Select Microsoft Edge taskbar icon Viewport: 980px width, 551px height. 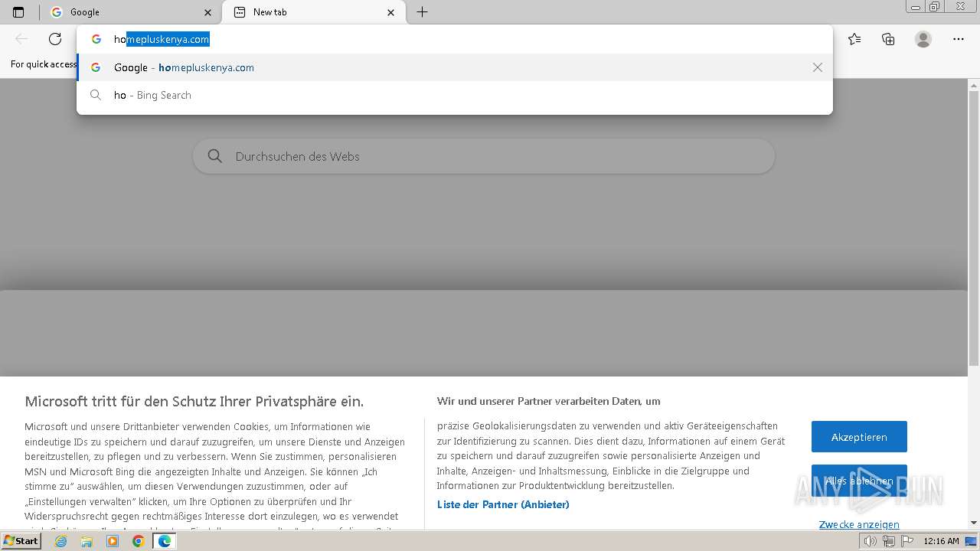click(x=164, y=541)
